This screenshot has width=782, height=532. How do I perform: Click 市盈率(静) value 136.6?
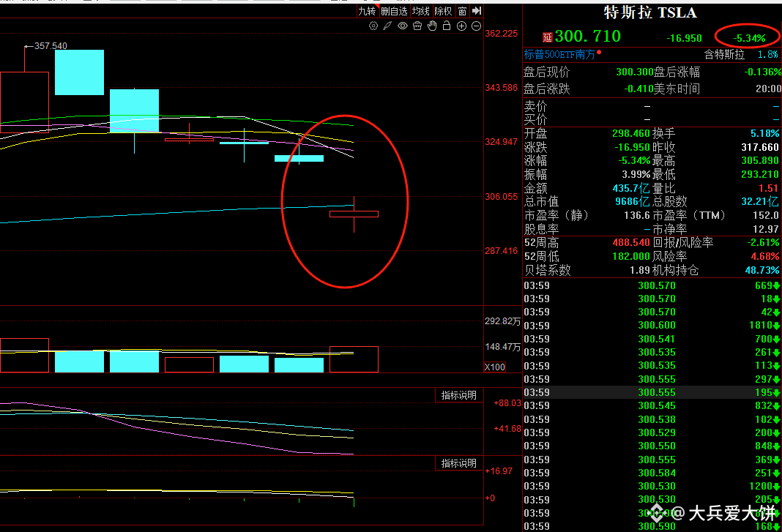637,215
